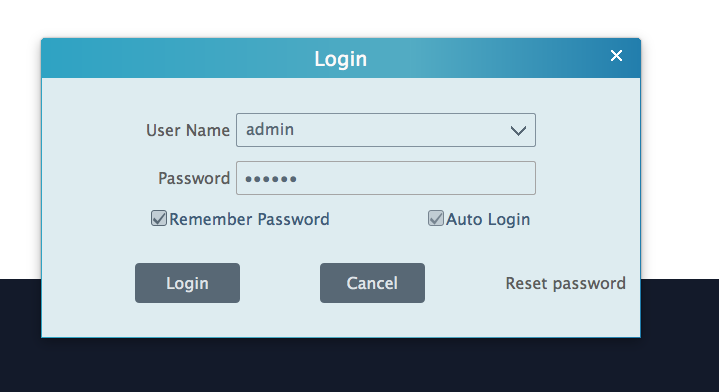Place cursor on the masked password dots
719x392 pixels.
(x=271, y=179)
